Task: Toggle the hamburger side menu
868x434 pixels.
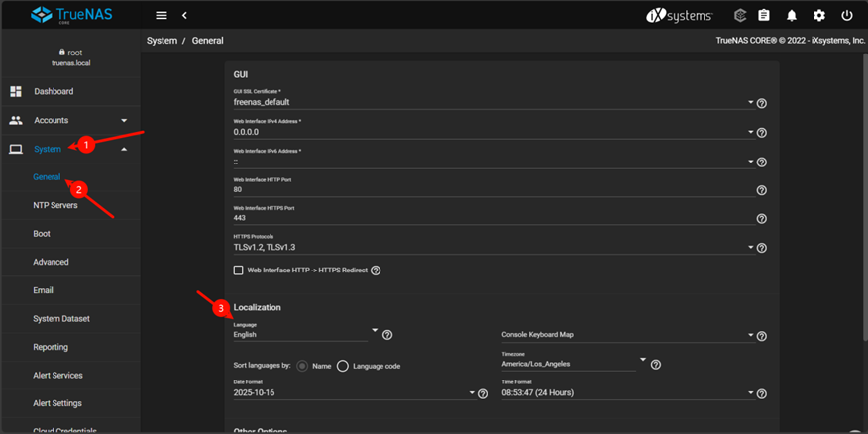Action: (162, 16)
